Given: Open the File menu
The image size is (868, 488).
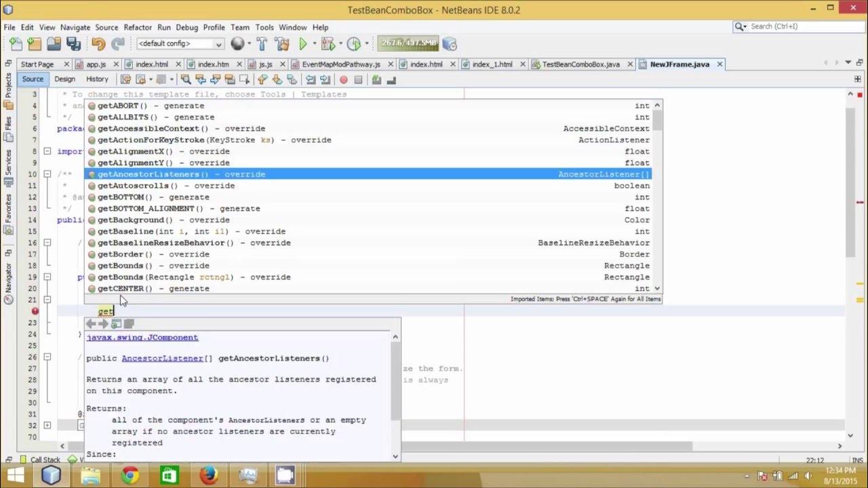Looking at the screenshot, I should tap(9, 27).
